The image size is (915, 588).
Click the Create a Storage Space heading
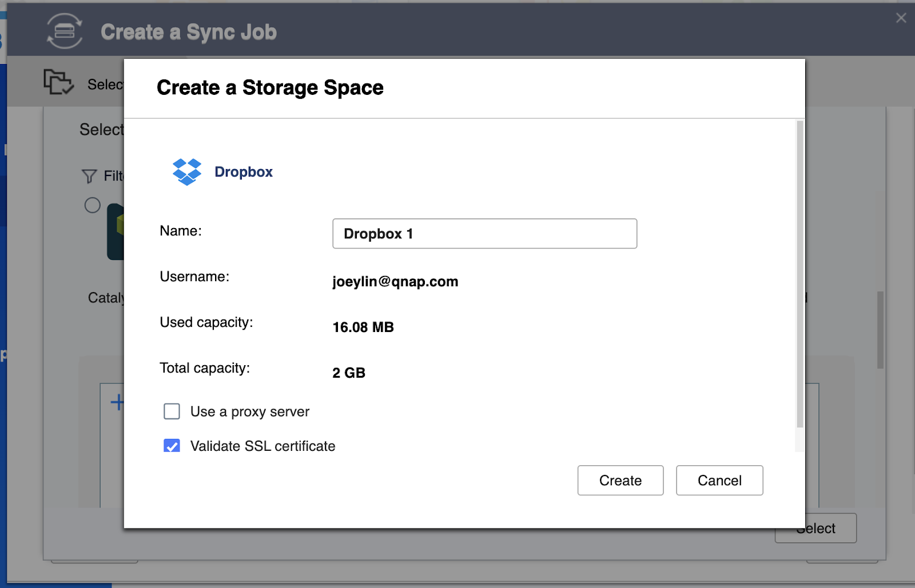270,88
